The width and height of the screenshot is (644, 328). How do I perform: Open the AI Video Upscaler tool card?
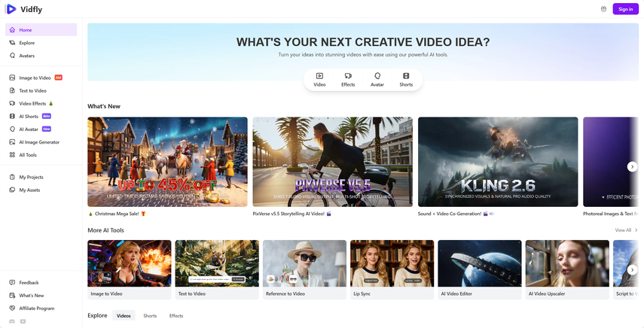pyautogui.click(x=567, y=269)
